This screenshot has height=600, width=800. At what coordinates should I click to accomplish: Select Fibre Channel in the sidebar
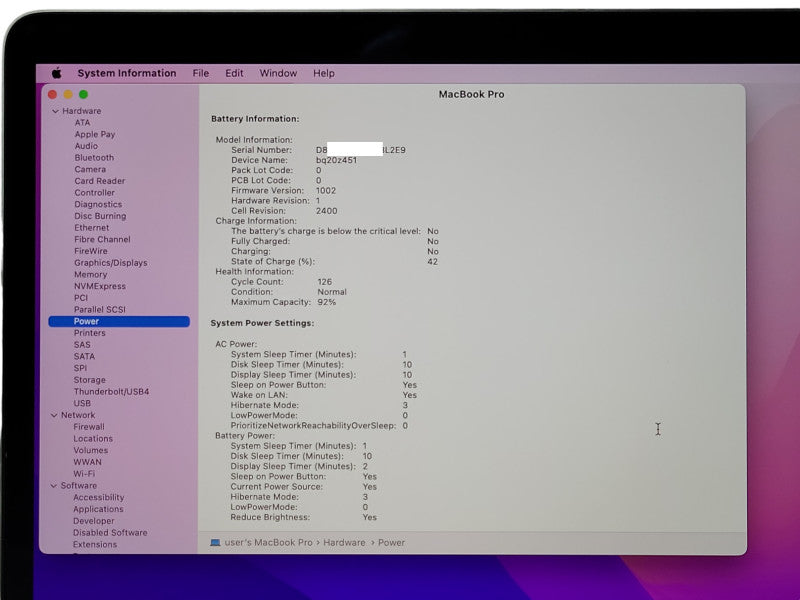click(102, 239)
